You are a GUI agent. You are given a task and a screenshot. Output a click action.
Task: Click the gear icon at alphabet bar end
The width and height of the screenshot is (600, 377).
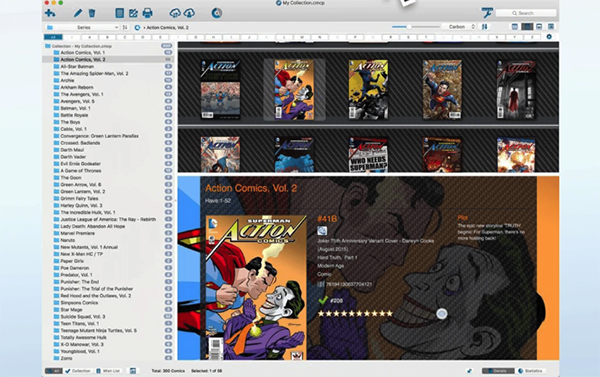(549, 37)
